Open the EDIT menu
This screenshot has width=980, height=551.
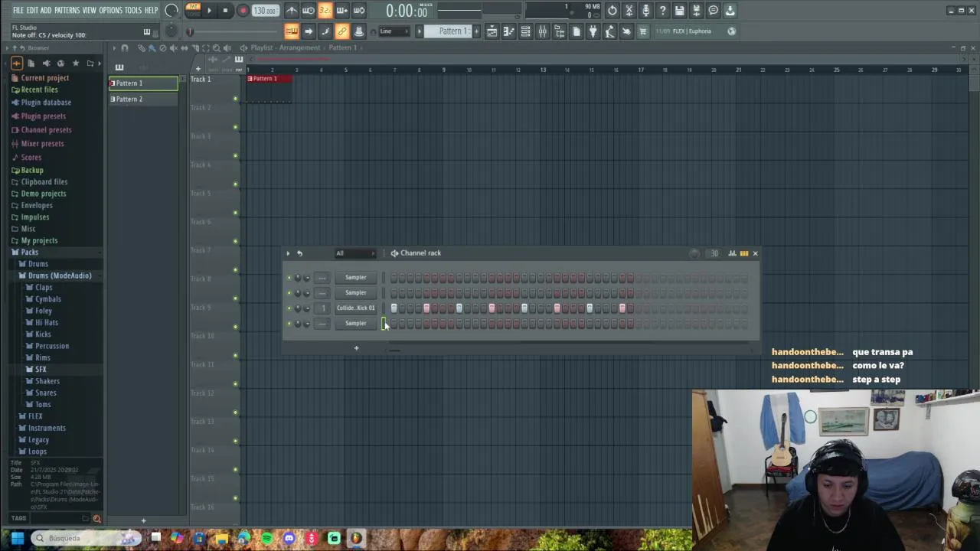coord(32,10)
